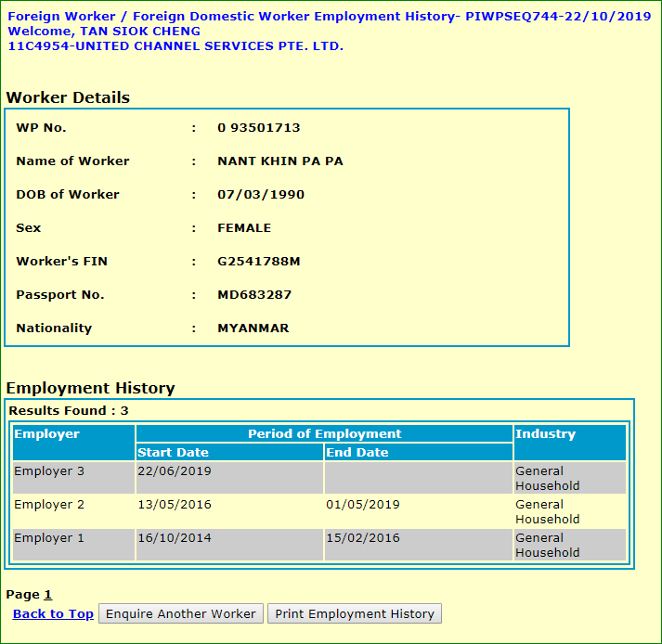Click the date of birth 07/03/1990
662x644 pixels.
click(260, 195)
